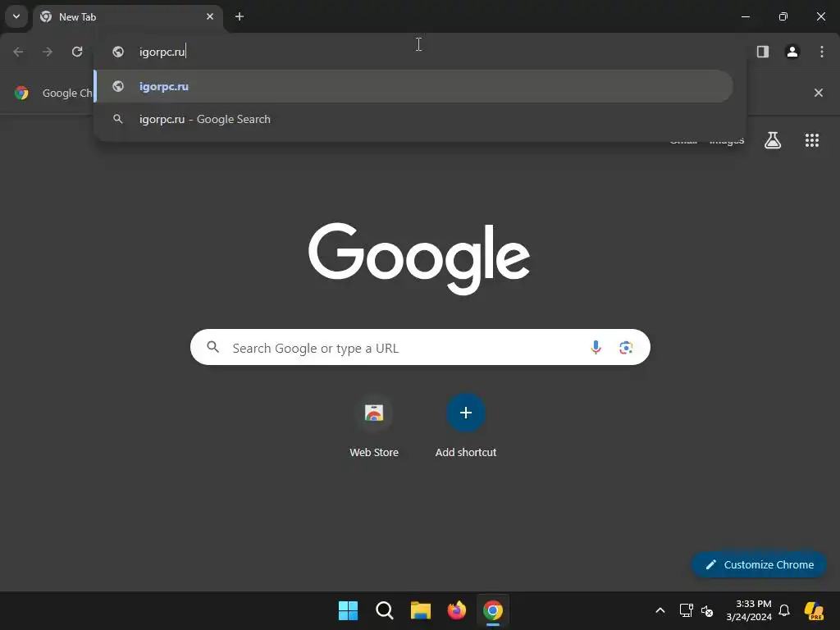Open the Chrome profile avatar
The image size is (840, 630).
[792, 52]
